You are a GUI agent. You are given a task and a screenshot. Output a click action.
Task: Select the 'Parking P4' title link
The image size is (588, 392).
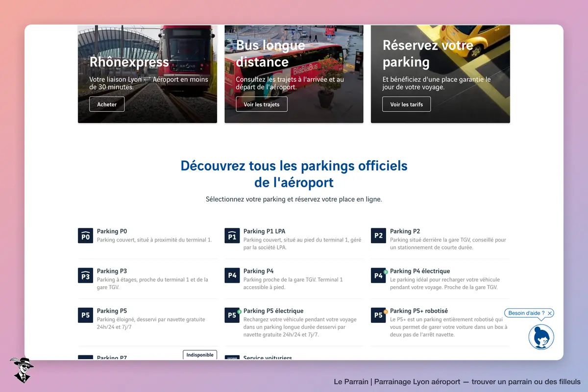259,271
